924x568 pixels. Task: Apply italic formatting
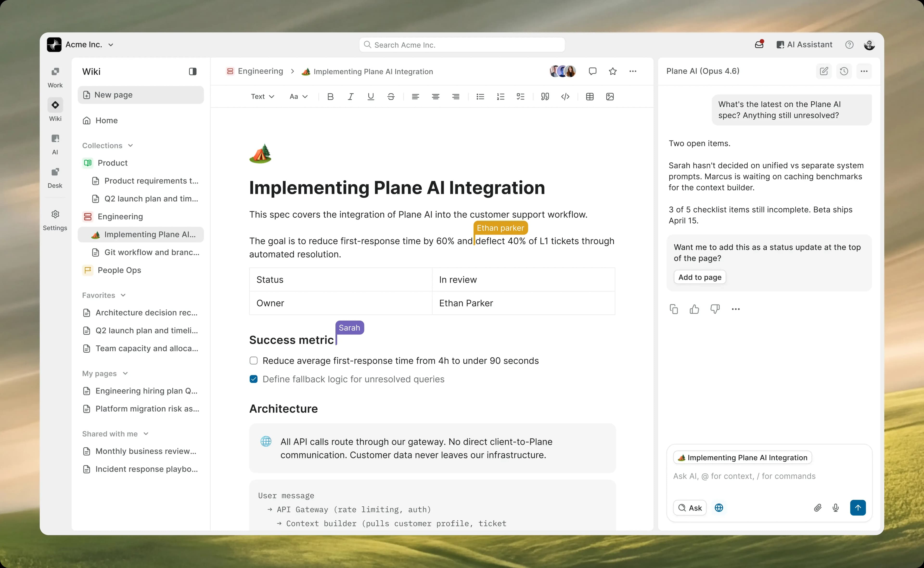pyautogui.click(x=351, y=97)
